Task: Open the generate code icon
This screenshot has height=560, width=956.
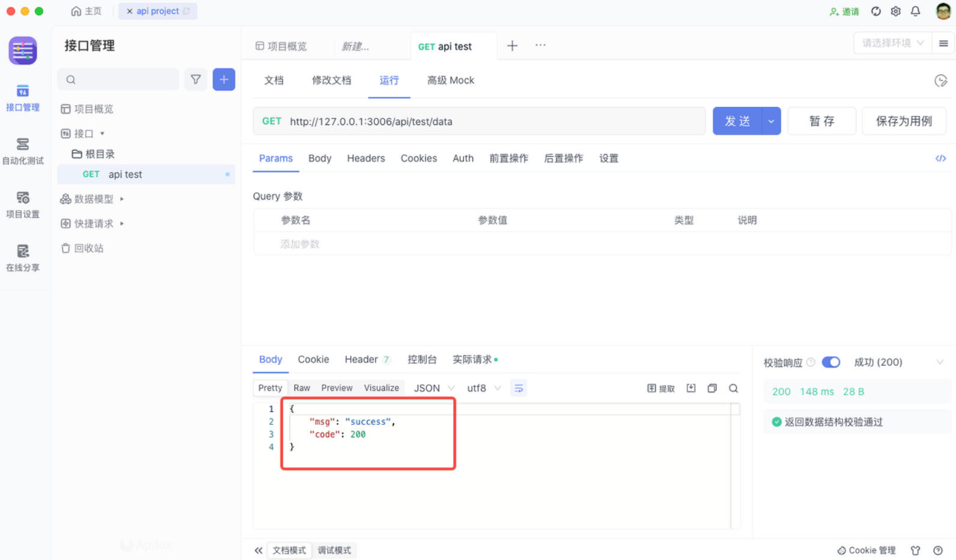Action: (940, 159)
